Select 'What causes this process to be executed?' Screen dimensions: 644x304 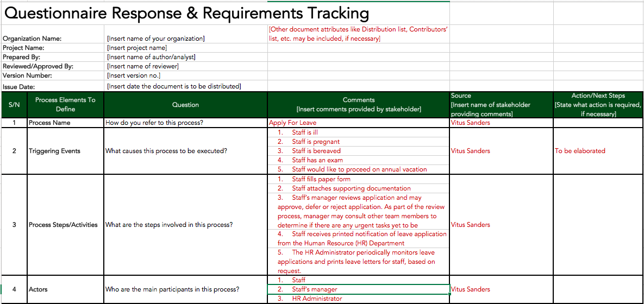pos(186,151)
